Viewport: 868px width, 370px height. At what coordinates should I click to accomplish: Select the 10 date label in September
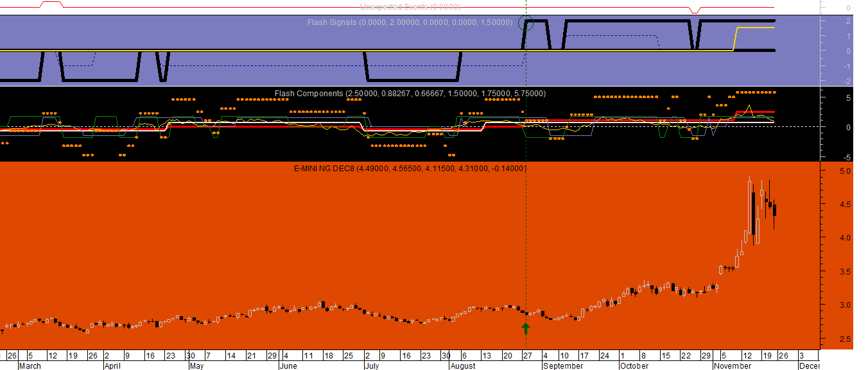tap(564, 355)
